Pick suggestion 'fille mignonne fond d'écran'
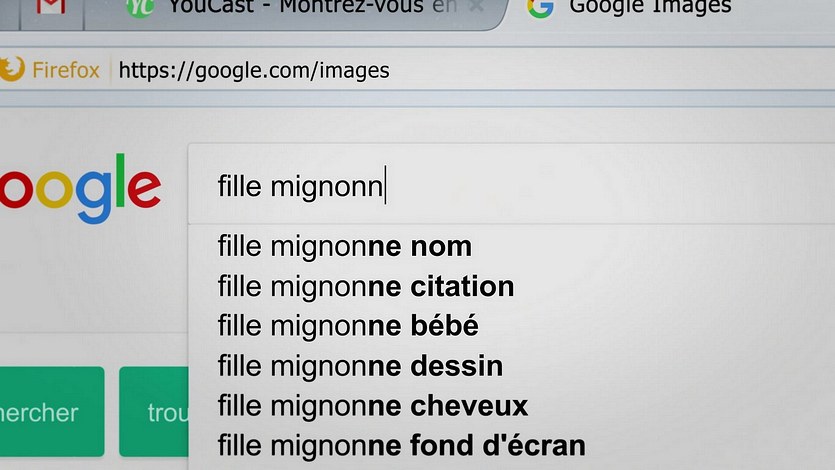This screenshot has width=835, height=470. [401, 445]
